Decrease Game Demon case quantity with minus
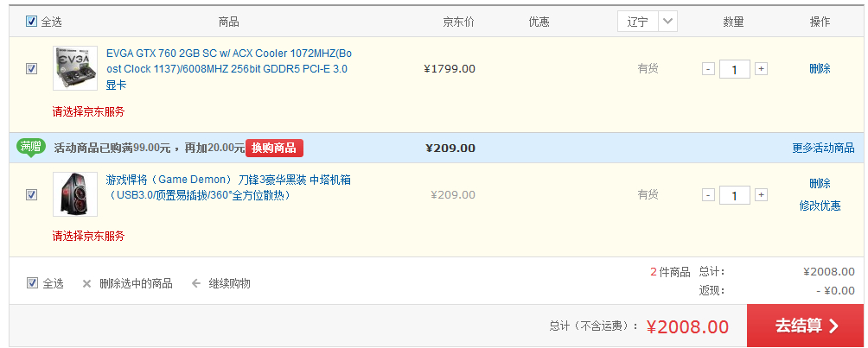The height and width of the screenshot is (348, 868). (708, 195)
